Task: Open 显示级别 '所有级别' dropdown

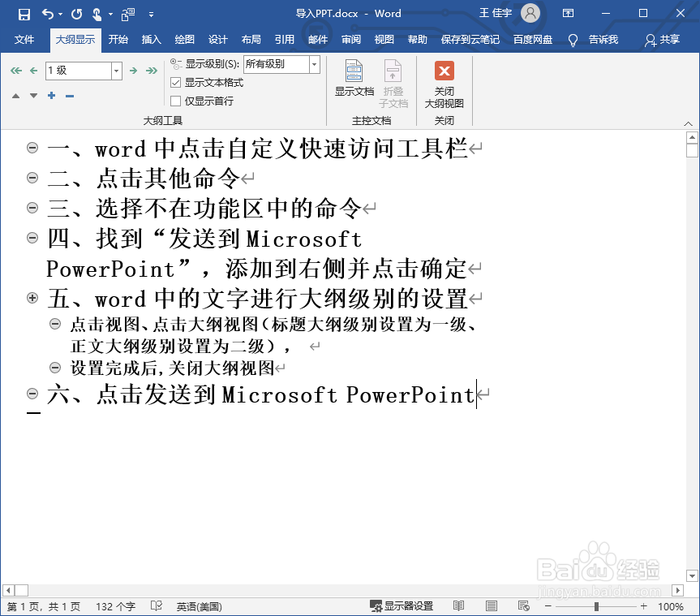Action: coord(281,64)
